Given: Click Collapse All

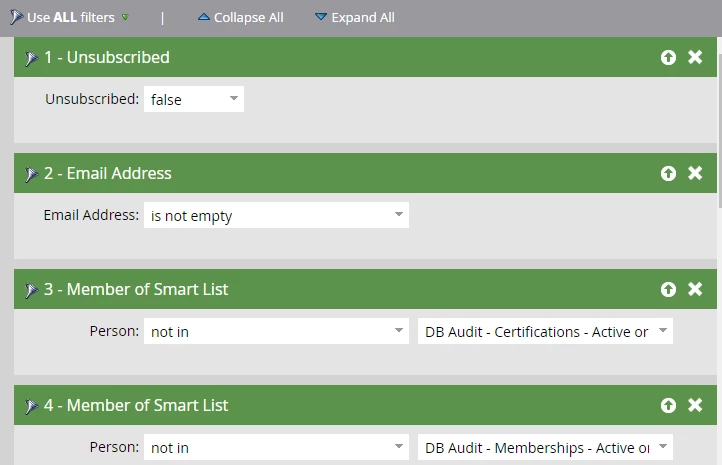Looking at the screenshot, I should pyautogui.click(x=248, y=17).
